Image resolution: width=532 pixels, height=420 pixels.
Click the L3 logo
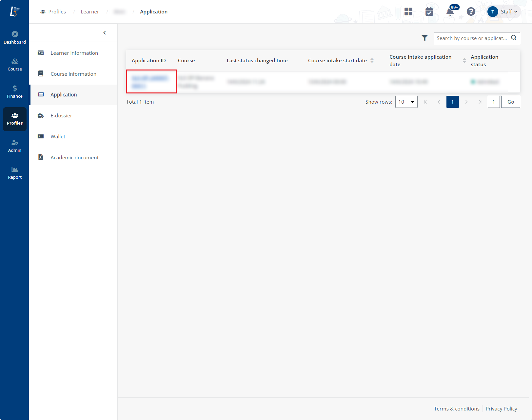point(14,11)
